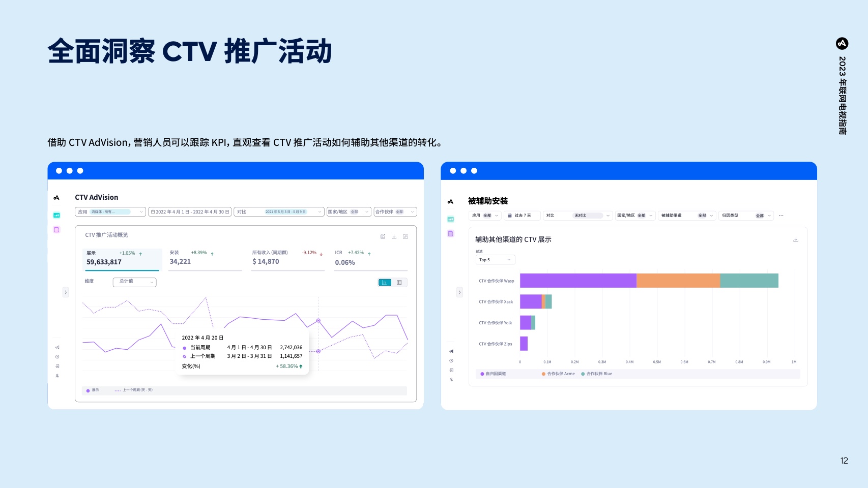The image size is (868, 488).
Task: Click download icon in CTV 推广活动概览 card
Action: [x=394, y=236]
